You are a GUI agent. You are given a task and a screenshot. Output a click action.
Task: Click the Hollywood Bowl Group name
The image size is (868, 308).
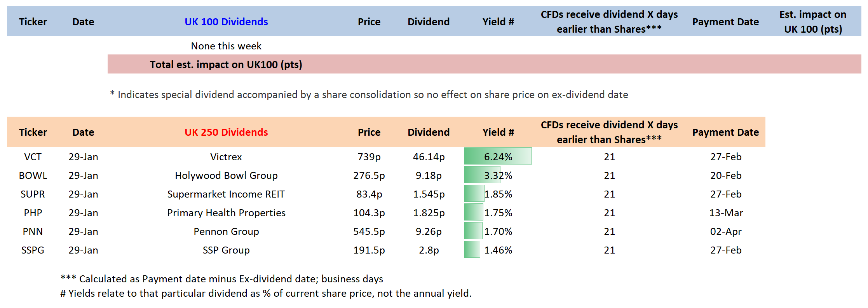pos(226,175)
